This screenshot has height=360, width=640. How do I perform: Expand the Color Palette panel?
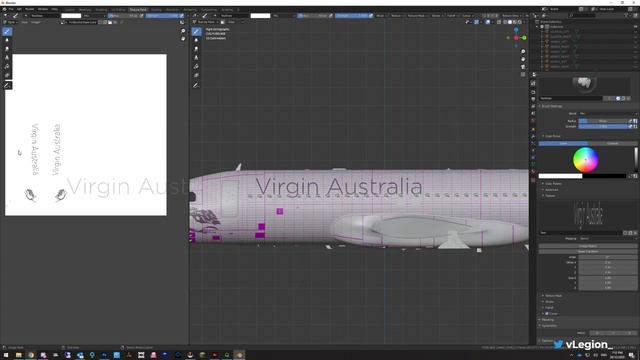tap(553, 184)
